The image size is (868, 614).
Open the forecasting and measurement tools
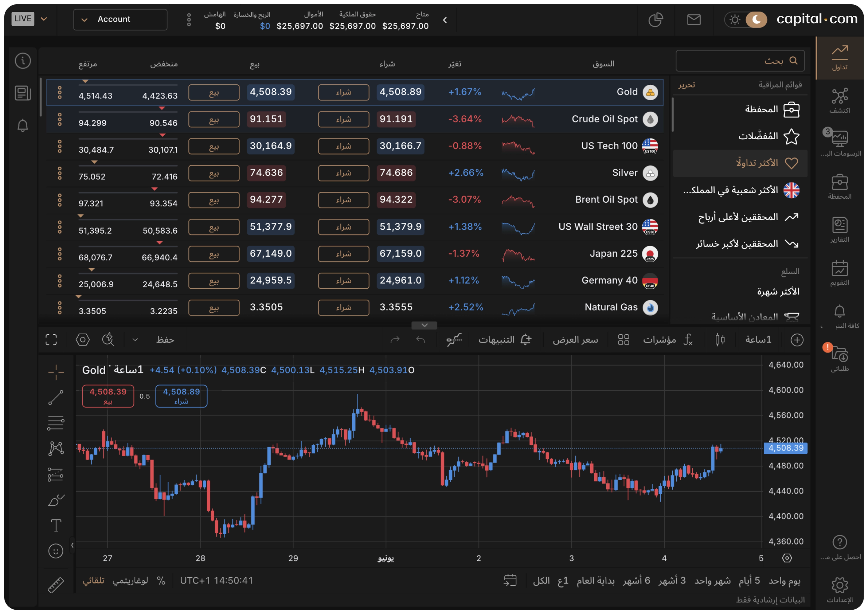[x=56, y=474]
